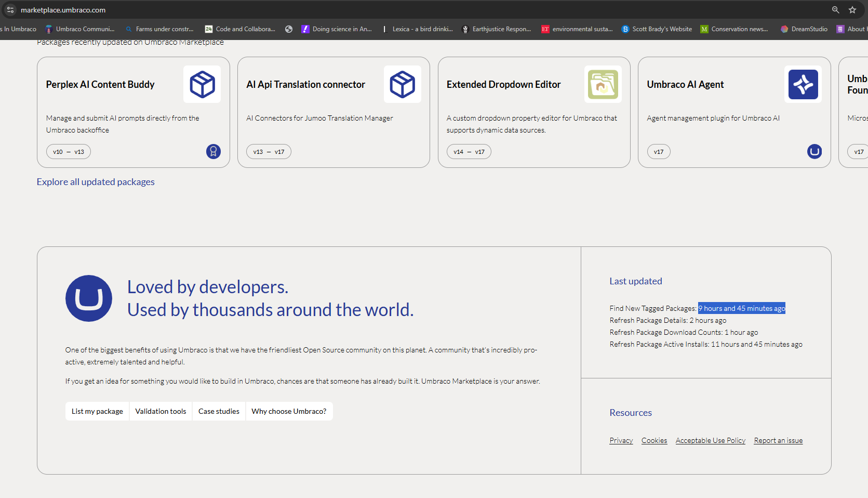868x498 pixels.
Task: Open the Acceptable Use Policy link
Action: [x=710, y=440]
